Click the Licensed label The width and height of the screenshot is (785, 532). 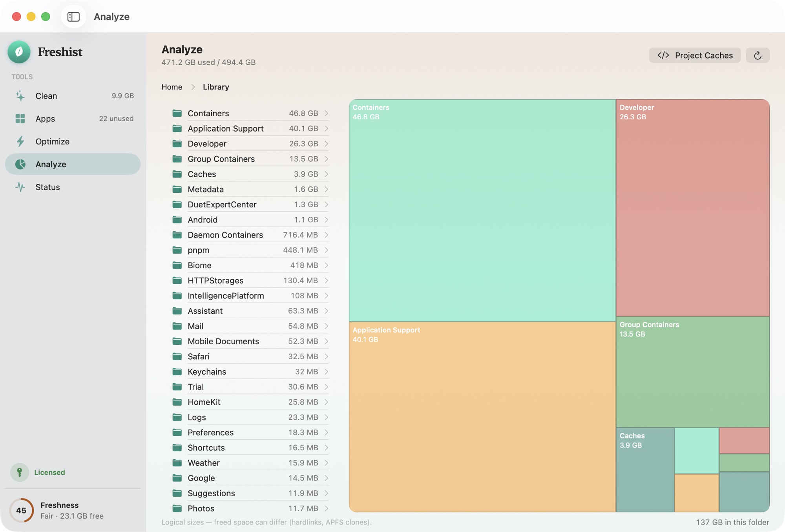49,472
